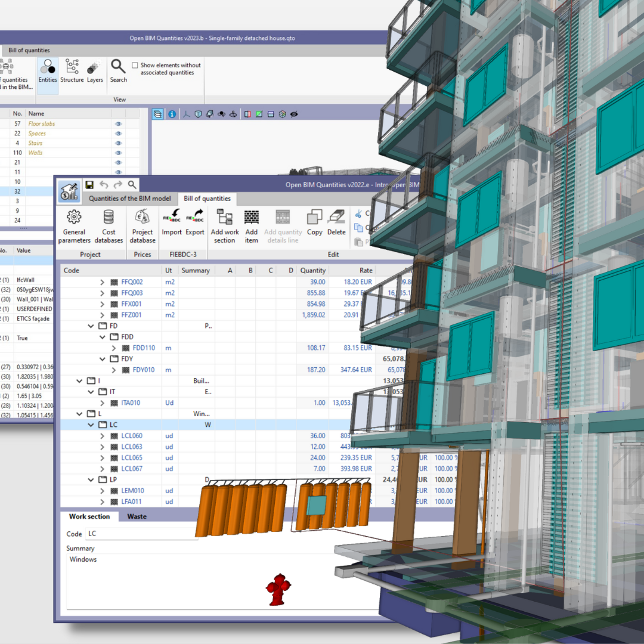Collapse the LC work section
This screenshot has height=644, width=644.
click(x=91, y=425)
